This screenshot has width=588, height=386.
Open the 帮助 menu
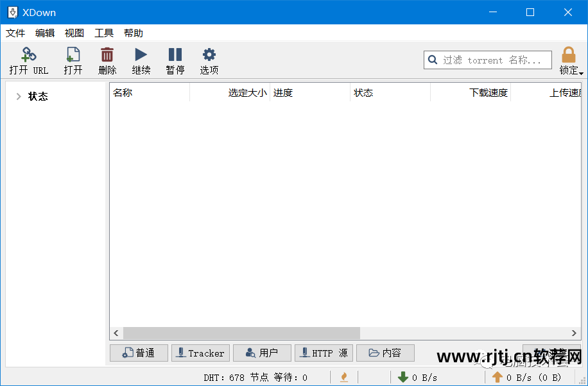tap(134, 33)
